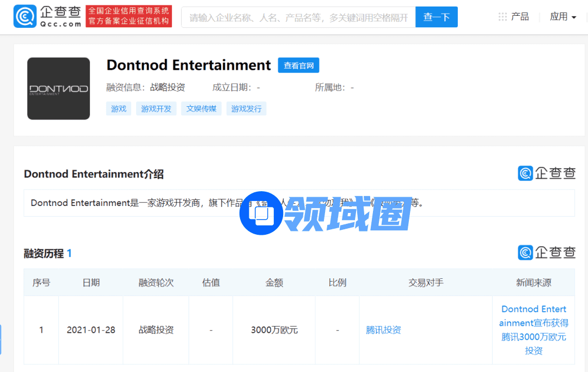
Task: Select the 游戏 tag
Action: (119, 109)
